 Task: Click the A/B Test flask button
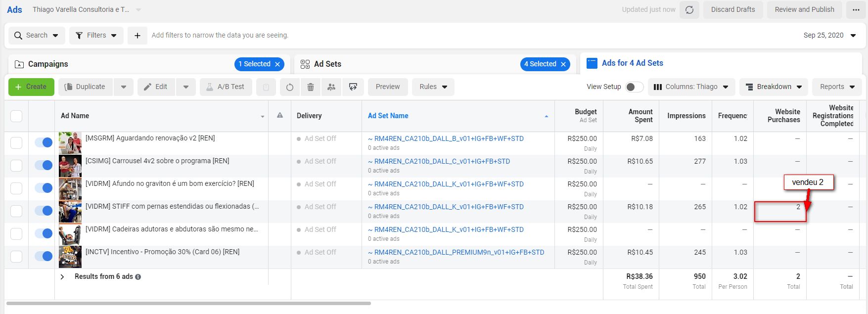click(x=226, y=87)
